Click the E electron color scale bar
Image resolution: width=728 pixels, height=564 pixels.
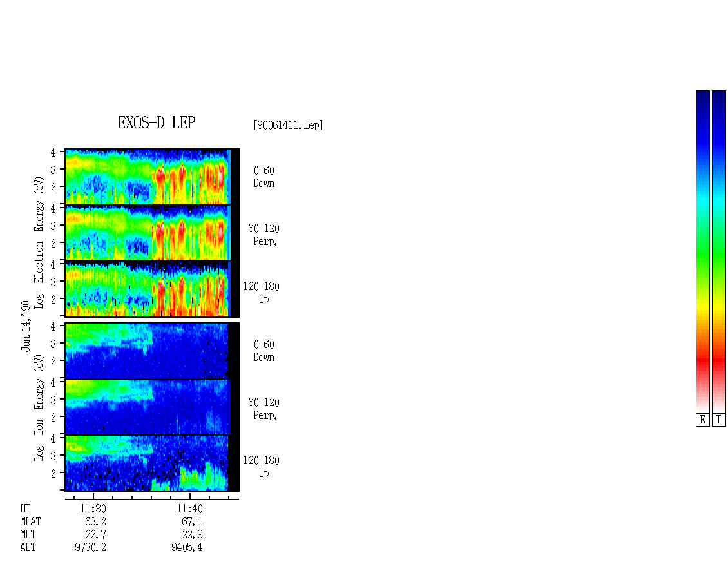click(702, 251)
